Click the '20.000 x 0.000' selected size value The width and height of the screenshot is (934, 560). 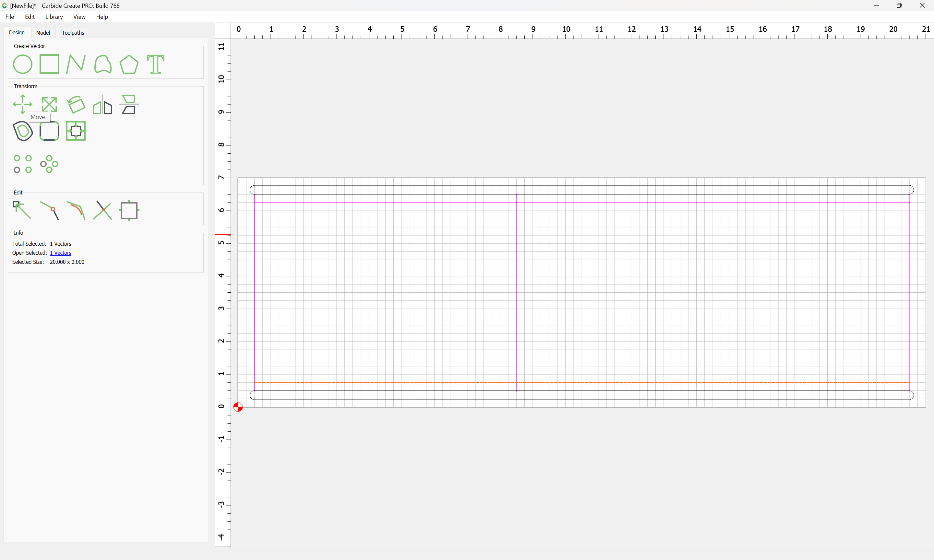pyautogui.click(x=67, y=262)
